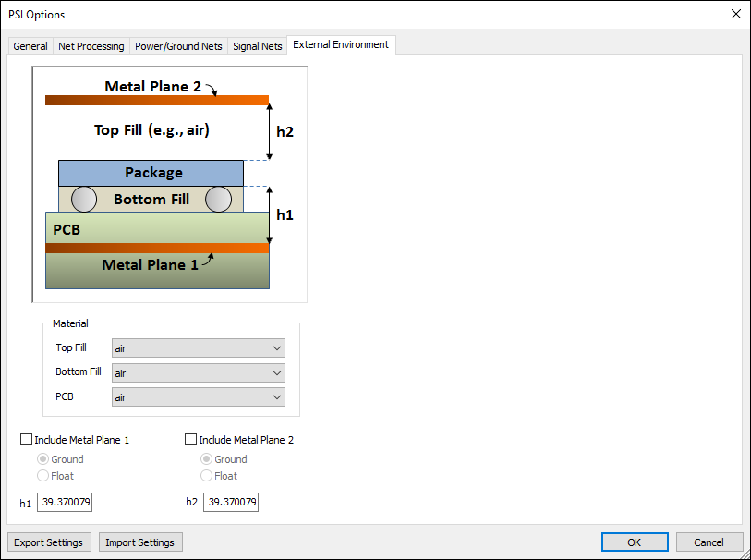Image resolution: width=751 pixels, height=560 pixels.
Task: View the Signal Nets tab
Action: [257, 45]
